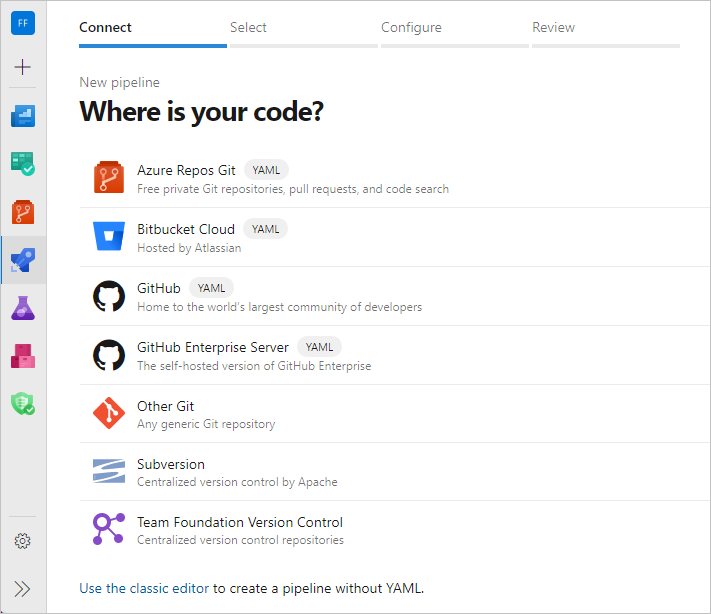The image size is (711, 614).
Task: Select Bitbucket Cloud option
Action: 186,229
